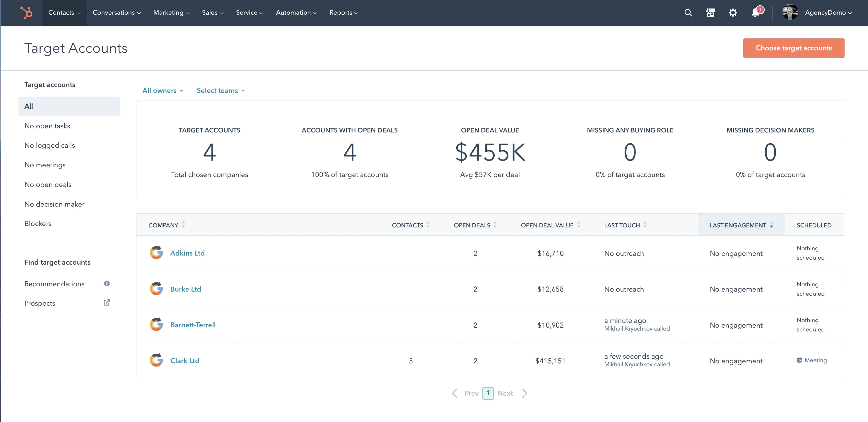The image size is (868, 422).
Task: Select the No open deals filter
Action: 48,185
